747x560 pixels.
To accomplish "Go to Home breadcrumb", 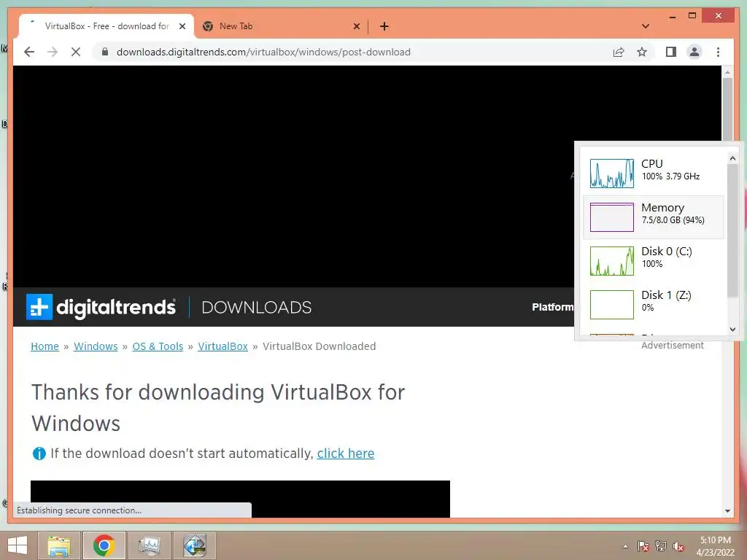I will coord(44,346).
